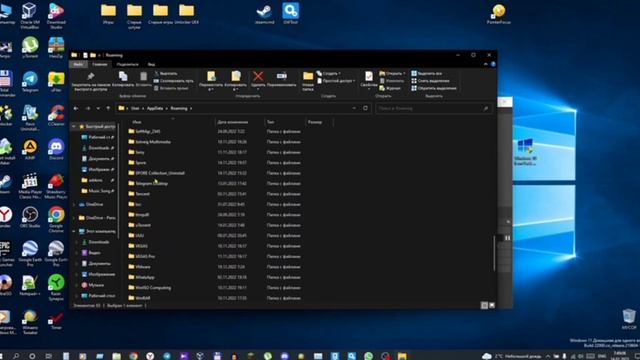This screenshot has height=360, width=640.
Task: Open the OBS Studio desktop shortcut
Action: pyautogui.click(x=30, y=217)
